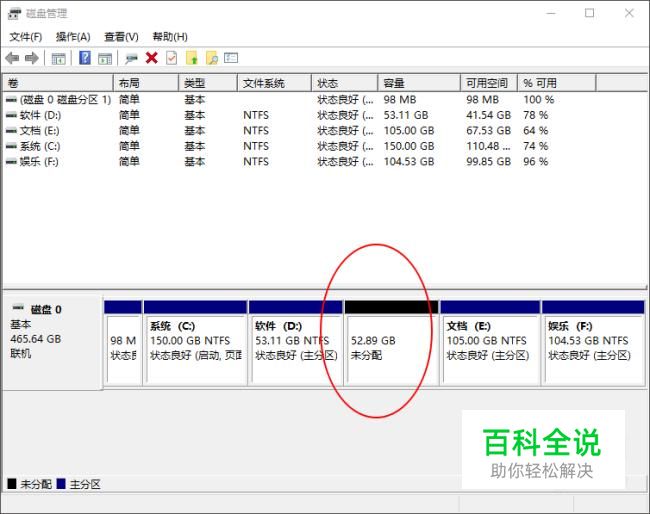Viewport: 650px width, 514px height.
Task: Click the 150.00 GB capacity cell
Action: point(409,146)
